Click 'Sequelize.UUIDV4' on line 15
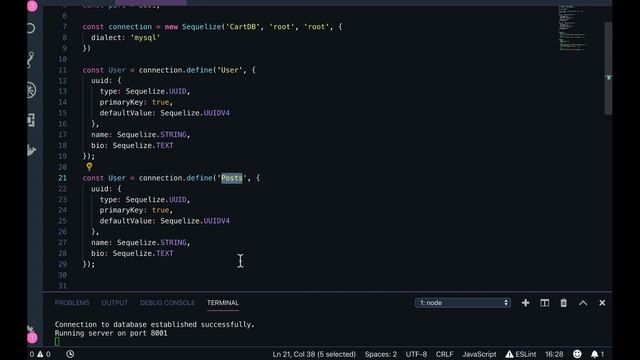This screenshot has height=360, width=640. click(195, 113)
